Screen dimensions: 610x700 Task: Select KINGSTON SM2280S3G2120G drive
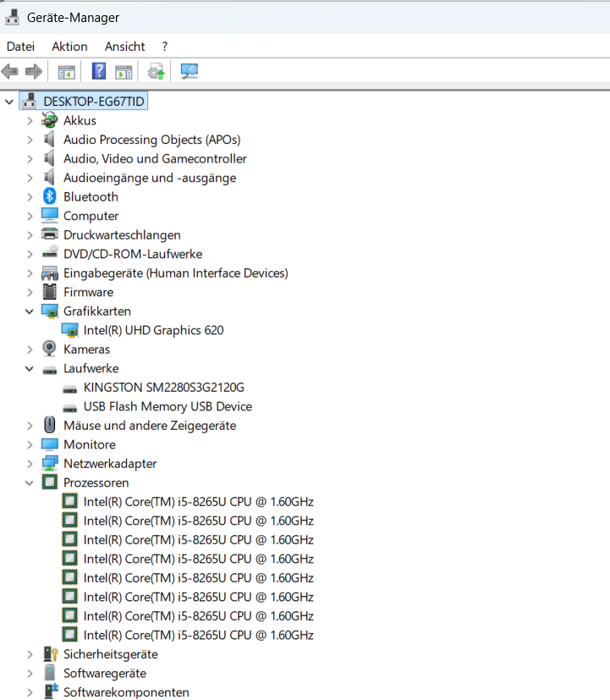tap(164, 388)
